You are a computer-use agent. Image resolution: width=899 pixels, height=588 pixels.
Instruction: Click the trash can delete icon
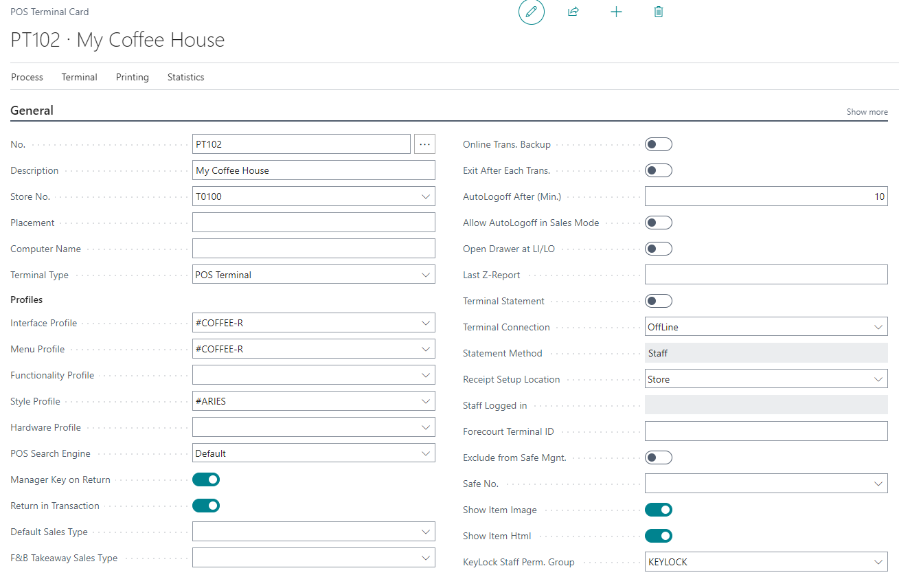(x=659, y=12)
